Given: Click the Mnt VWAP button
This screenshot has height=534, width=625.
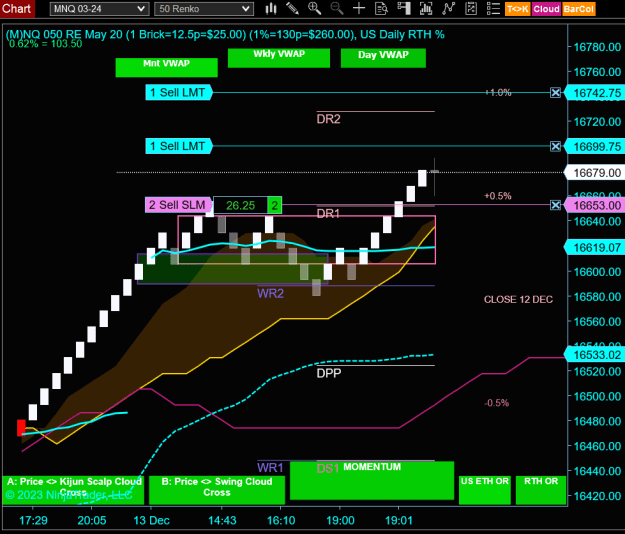Looking at the screenshot, I should click(x=166, y=67).
